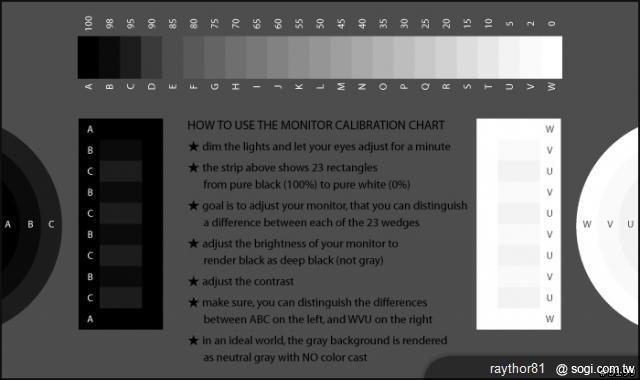This screenshot has height=380, width=640.
Task: Click the light swatch above letter T
Action: point(489,57)
